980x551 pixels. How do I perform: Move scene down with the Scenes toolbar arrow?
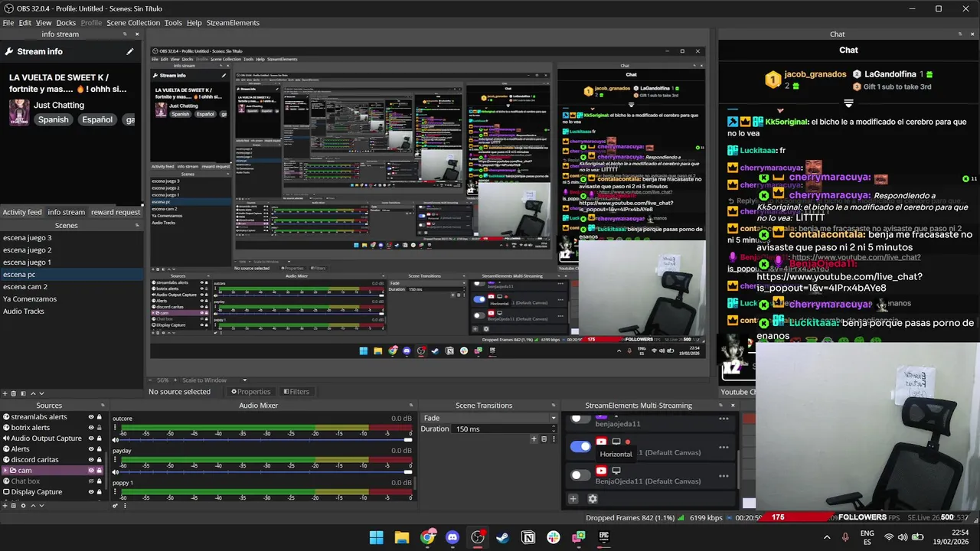[x=41, y=393]
